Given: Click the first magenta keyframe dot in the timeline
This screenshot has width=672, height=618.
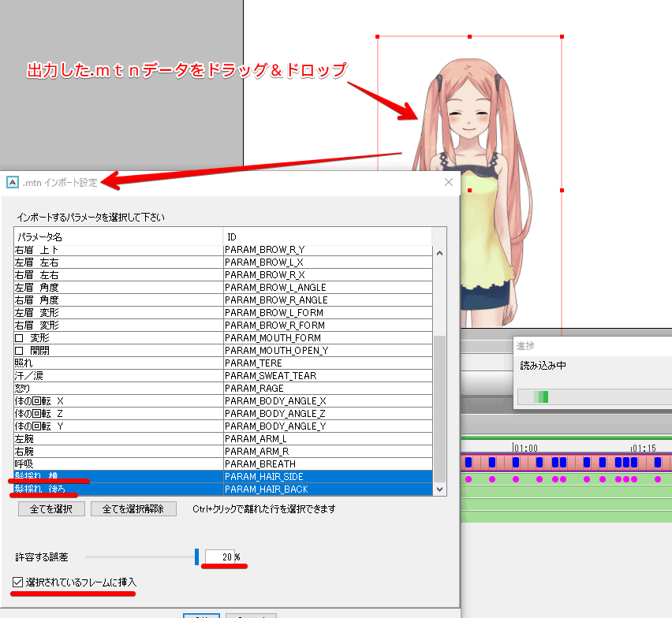Looking at the screenshot, I should (469, 479).
